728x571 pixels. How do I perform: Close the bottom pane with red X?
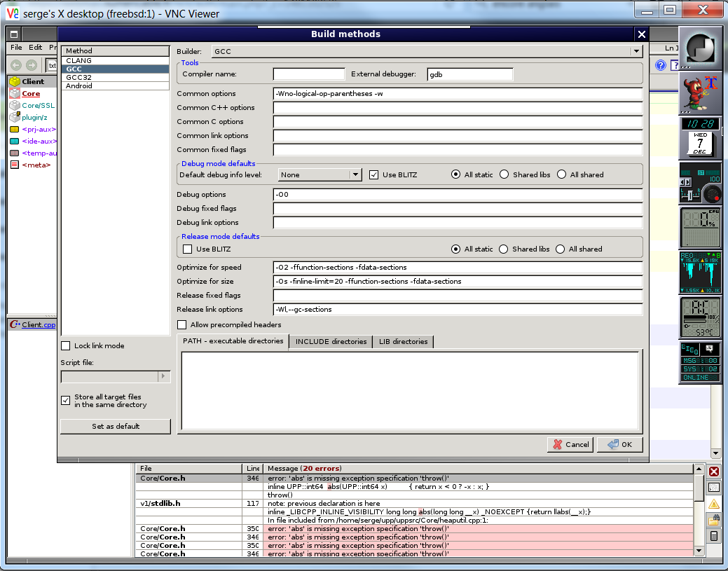[x=714, y=472]
